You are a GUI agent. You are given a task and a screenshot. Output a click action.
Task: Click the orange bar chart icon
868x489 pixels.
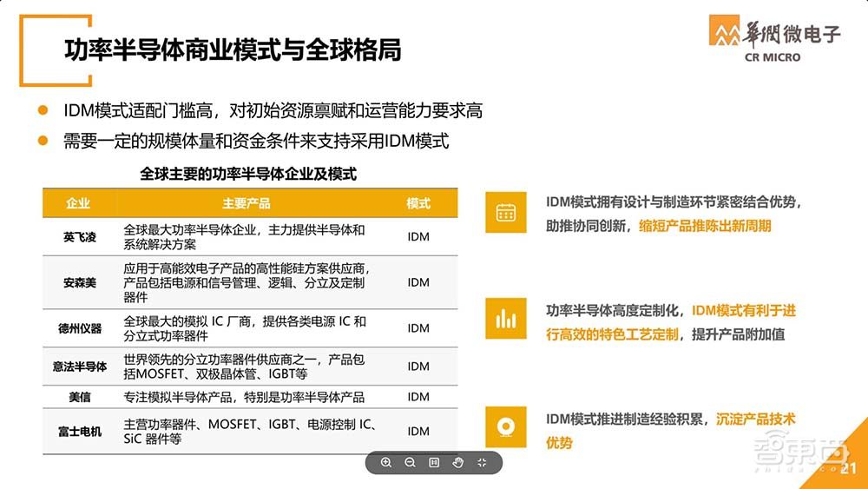[x=506, y=319]
